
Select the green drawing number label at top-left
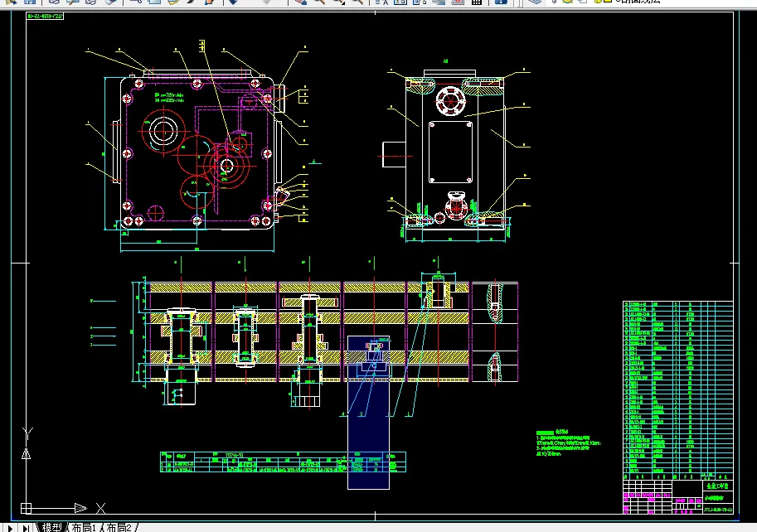(45, 16)
